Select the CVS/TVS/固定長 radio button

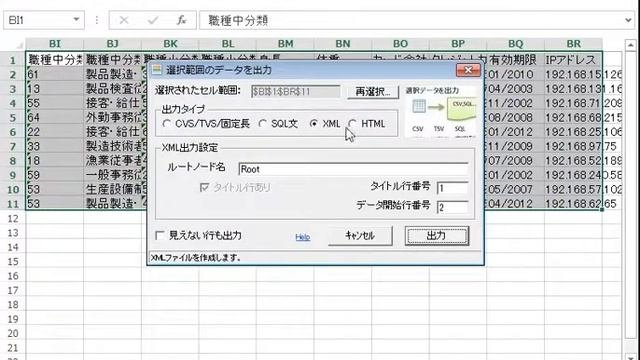tap(167, 124)
